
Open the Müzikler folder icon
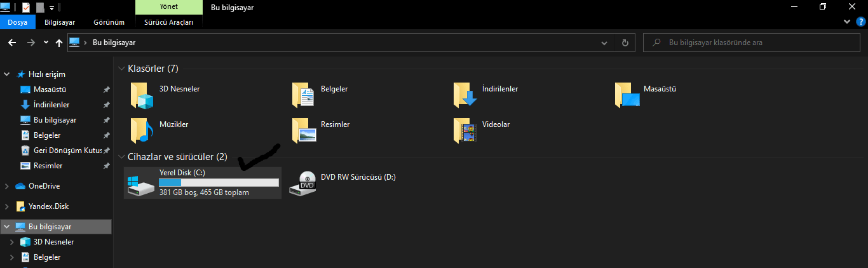point(142,130)
